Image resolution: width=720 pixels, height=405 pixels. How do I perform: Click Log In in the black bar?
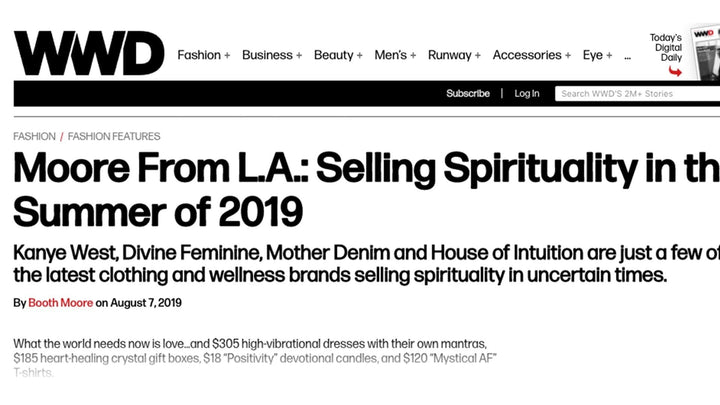pos(527,94)
